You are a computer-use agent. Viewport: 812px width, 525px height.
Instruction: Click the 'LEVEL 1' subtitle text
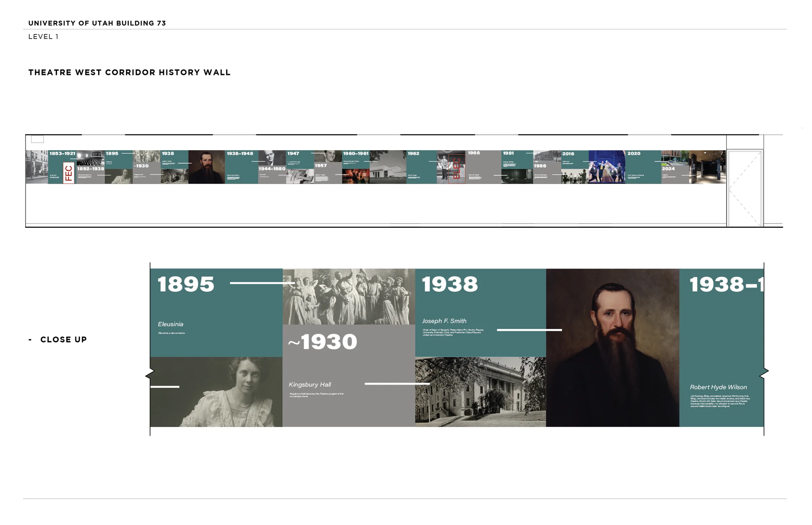[43, 37]
